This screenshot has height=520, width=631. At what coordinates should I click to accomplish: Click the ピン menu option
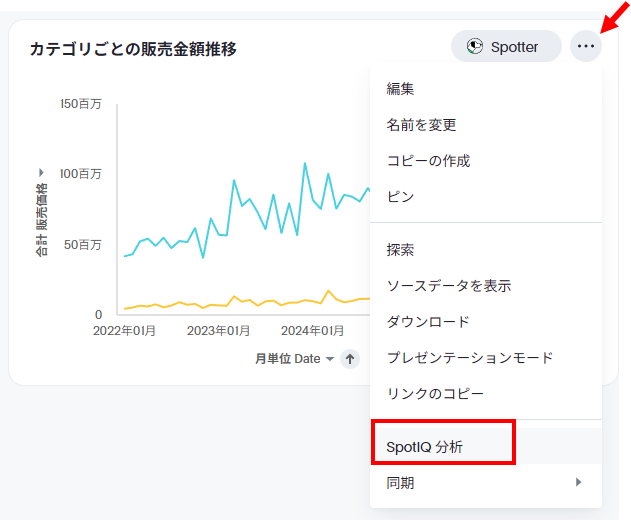point(400,197)
